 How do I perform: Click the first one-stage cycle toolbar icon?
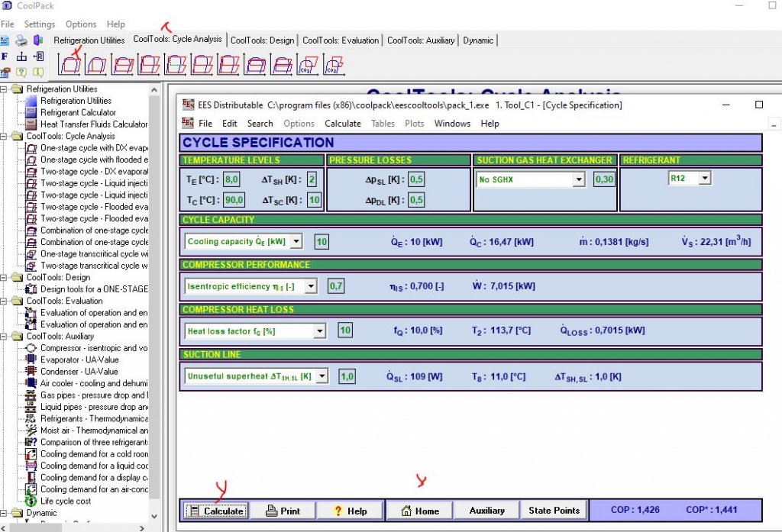[x=71, y=66]
